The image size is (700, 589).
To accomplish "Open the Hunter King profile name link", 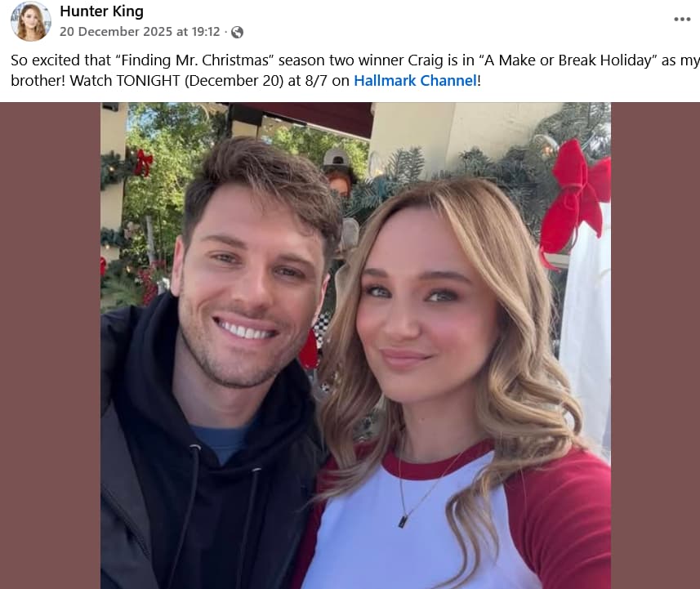I will (101, 11).
